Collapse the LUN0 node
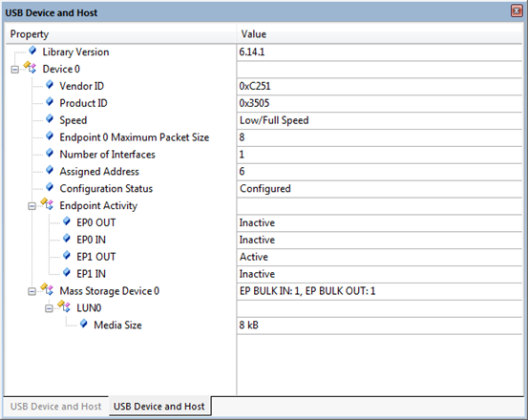 click(x=49, y=308)
